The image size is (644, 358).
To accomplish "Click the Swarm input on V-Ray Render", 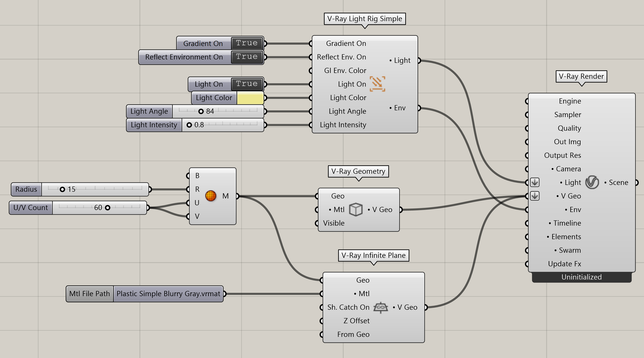I will tap(567, 250).
